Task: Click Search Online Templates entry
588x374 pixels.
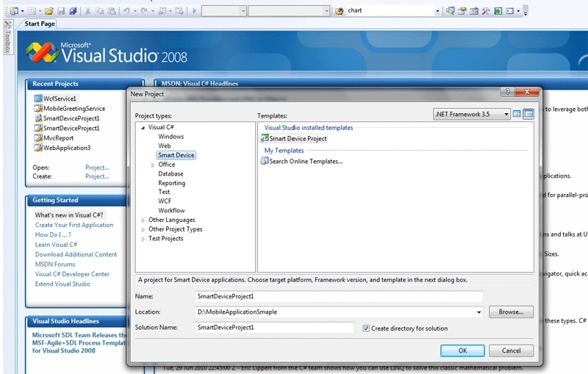Action: [x=302, y=162]
